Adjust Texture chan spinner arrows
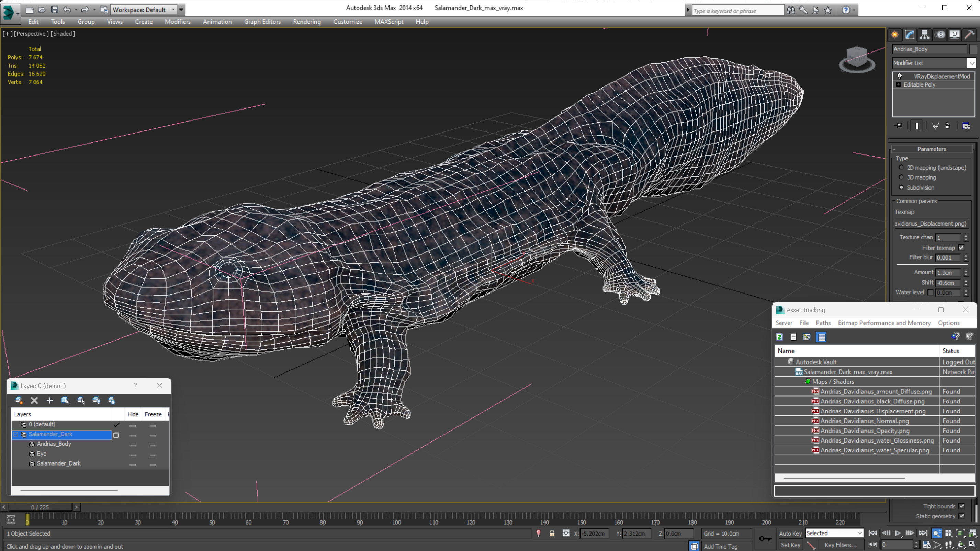The height and width of the screenshot is (551, 980). (x=966, y=237)
